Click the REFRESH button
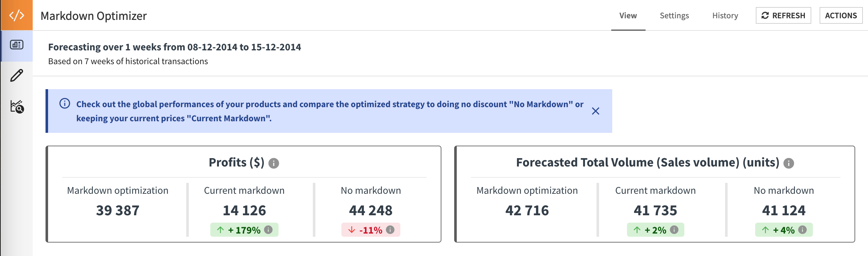868x256 pixels. click(783, 15)
